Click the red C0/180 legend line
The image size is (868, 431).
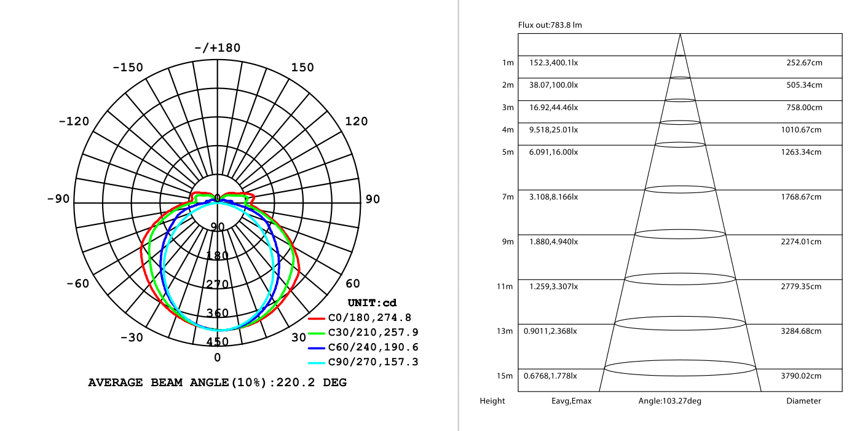(x=317, y=318)
